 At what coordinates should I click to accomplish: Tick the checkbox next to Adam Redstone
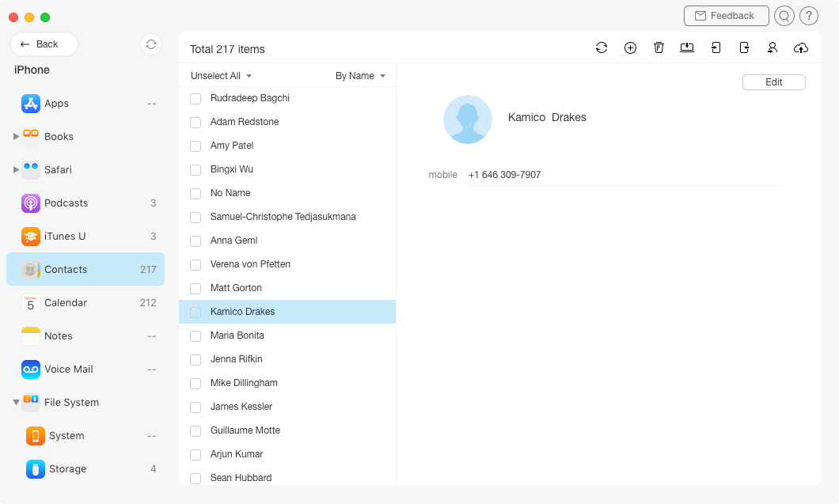coord(196,123)
